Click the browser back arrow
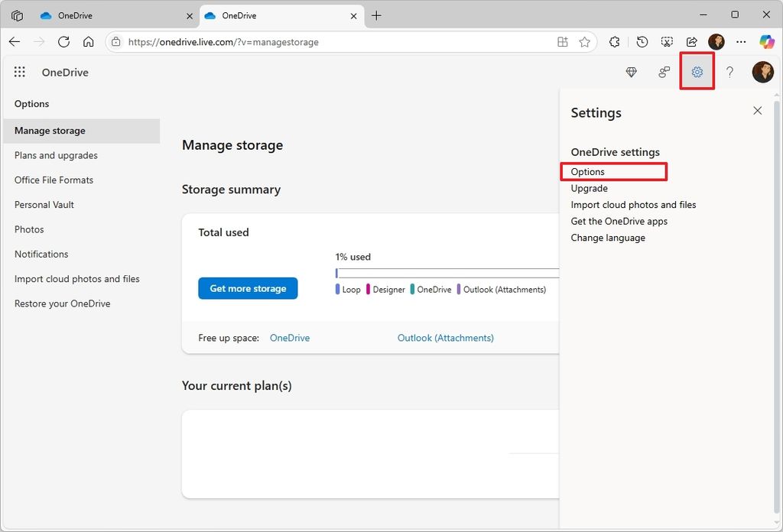 [x=15, y=42]
